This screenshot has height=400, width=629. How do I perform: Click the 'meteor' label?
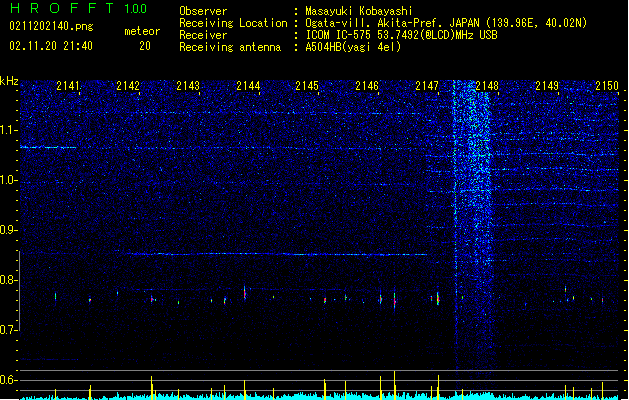coord(142,31)
